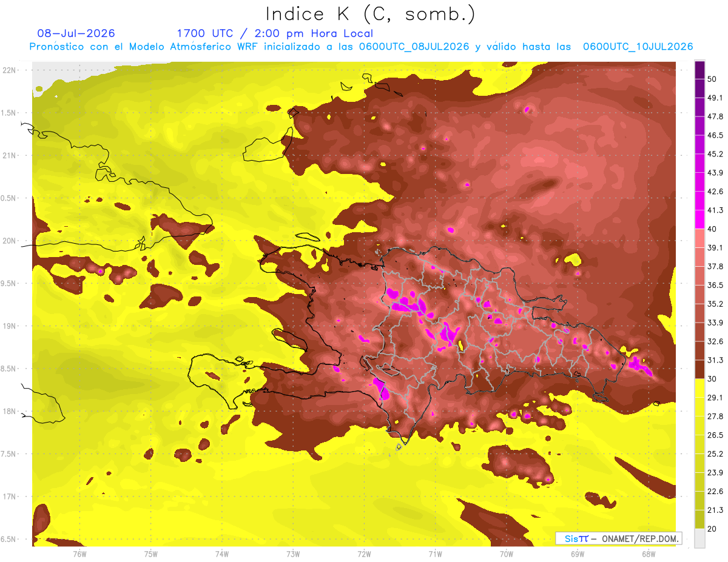Click the "69W" longitude label

(x=578, y=554)
